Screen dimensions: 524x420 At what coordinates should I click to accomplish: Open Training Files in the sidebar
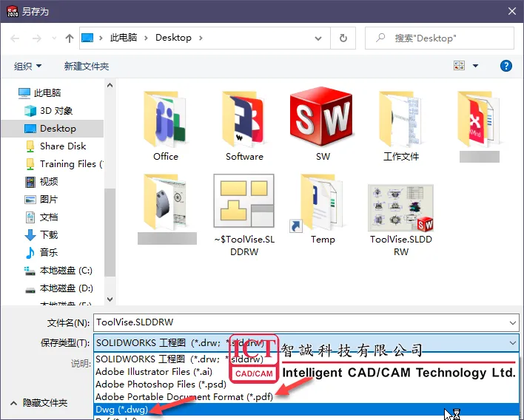(64, 164)
